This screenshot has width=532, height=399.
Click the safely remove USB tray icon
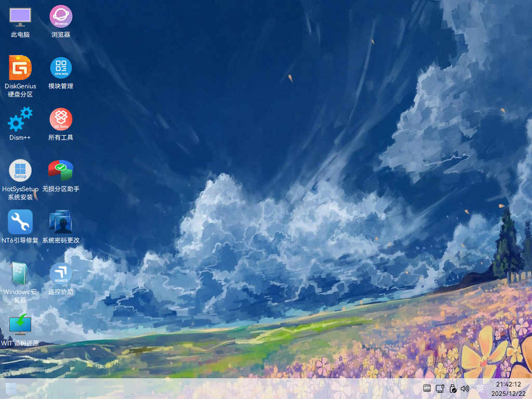tap(453, 388)
